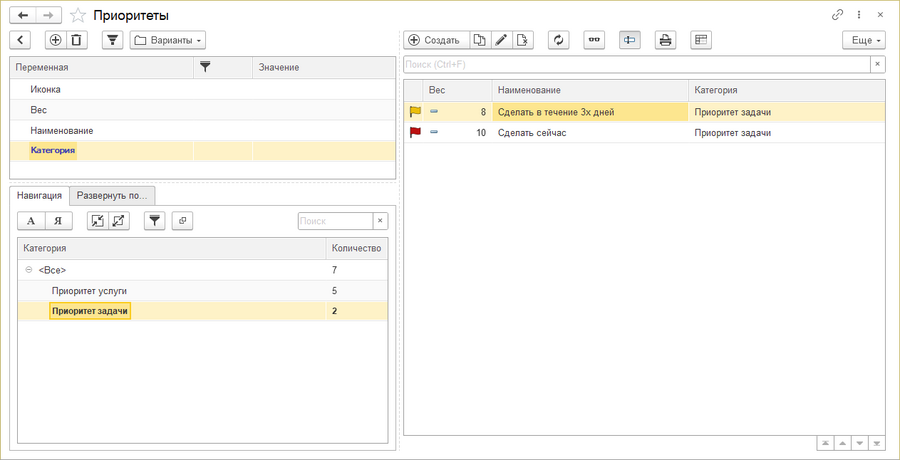Click the Создать button

click(435, 40)
